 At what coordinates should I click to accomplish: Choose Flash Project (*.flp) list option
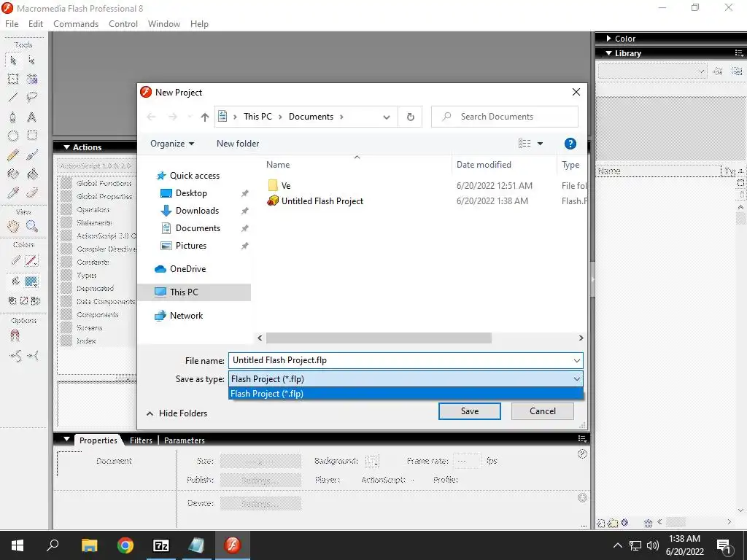(x=406, y=394)
